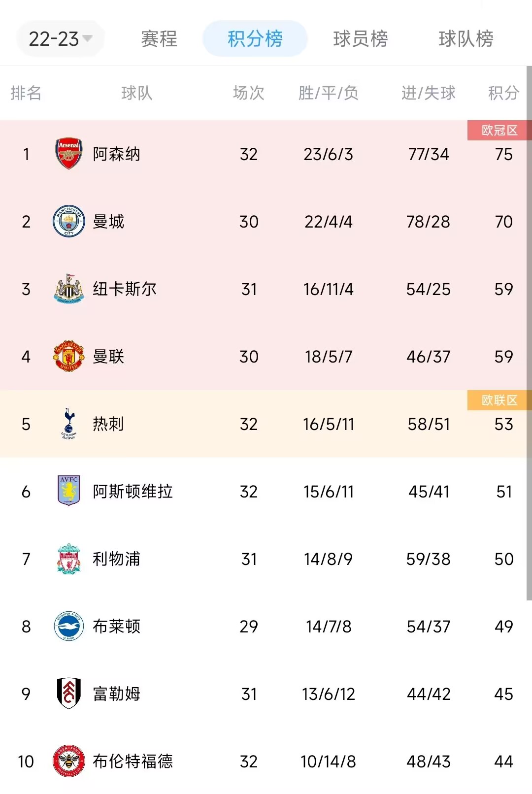Viewport: 532px width, 794px height.
Task: Select the Newcastle United crest icon
Action: tap(69, 289)
